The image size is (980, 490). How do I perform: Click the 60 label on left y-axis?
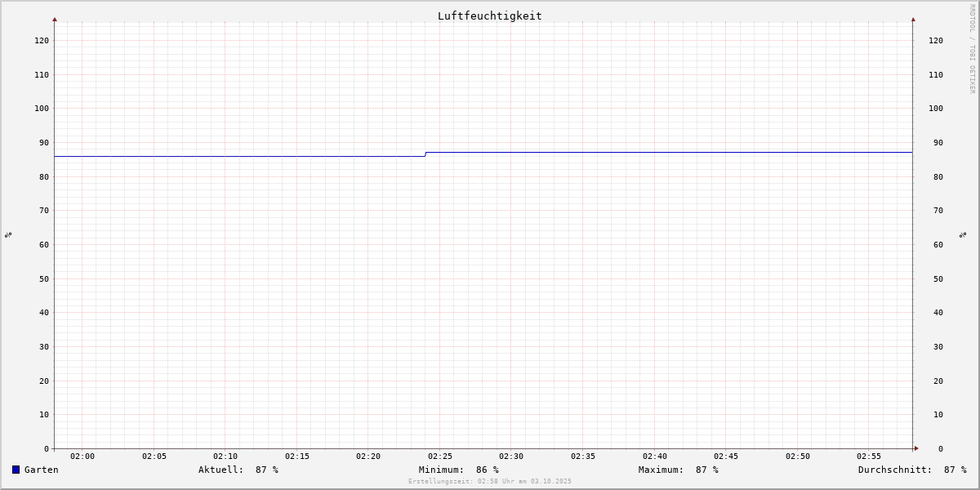click(x=44, y=245)
